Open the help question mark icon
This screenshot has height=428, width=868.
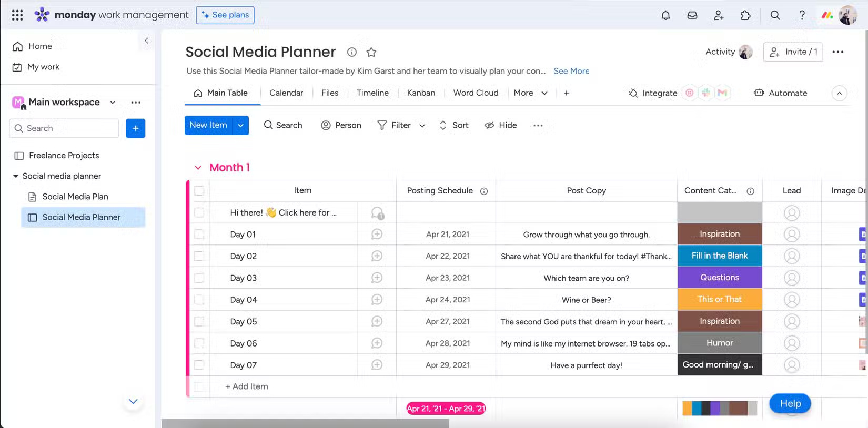(802, 15)
